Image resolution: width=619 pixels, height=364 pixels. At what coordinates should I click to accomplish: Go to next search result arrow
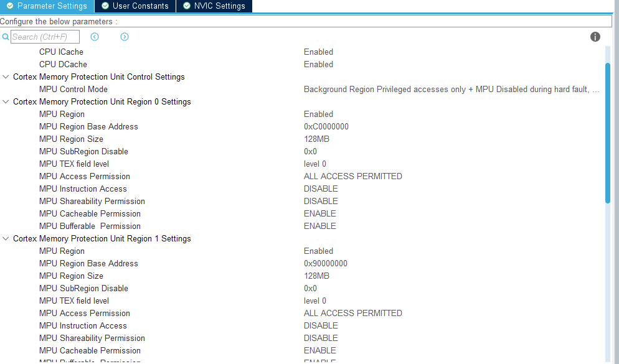[125, 37]
